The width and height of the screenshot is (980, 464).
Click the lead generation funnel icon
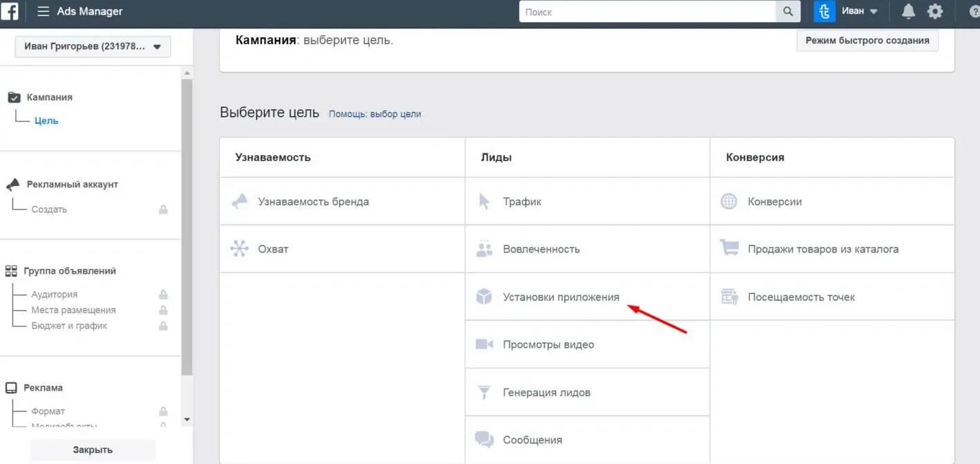click(484, 392)
